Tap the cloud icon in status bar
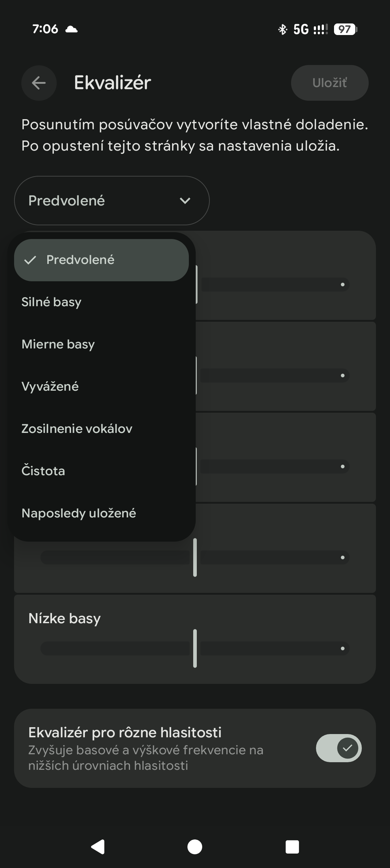The width and height of the screenshot is (390, 868). point(71,29)
